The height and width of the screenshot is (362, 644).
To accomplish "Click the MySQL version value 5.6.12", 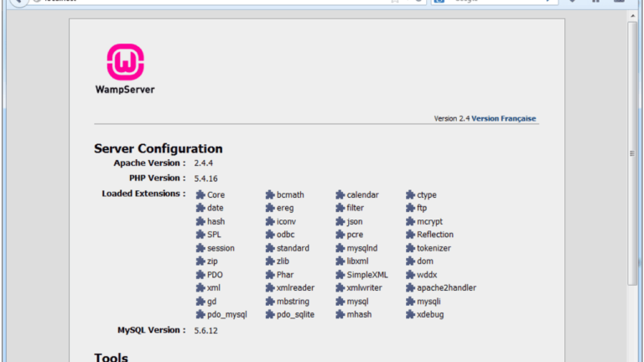I will click(205, 330).
